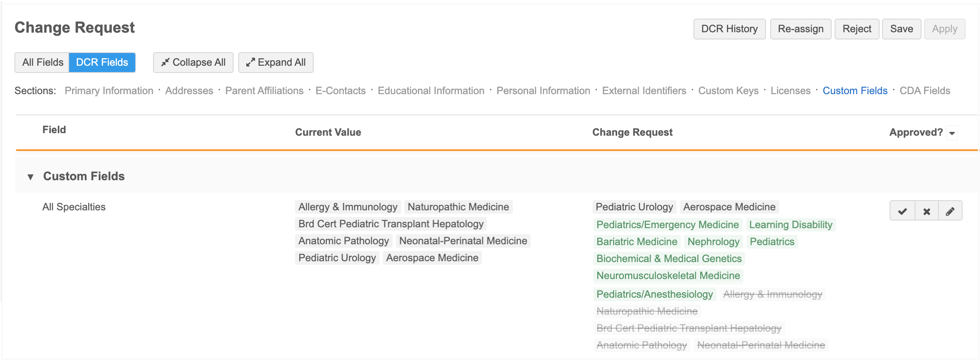Reject All Specialties change with X icon
Image resolution: width=980 pixels, height=363 pixels.
click(x=927, y=211)
